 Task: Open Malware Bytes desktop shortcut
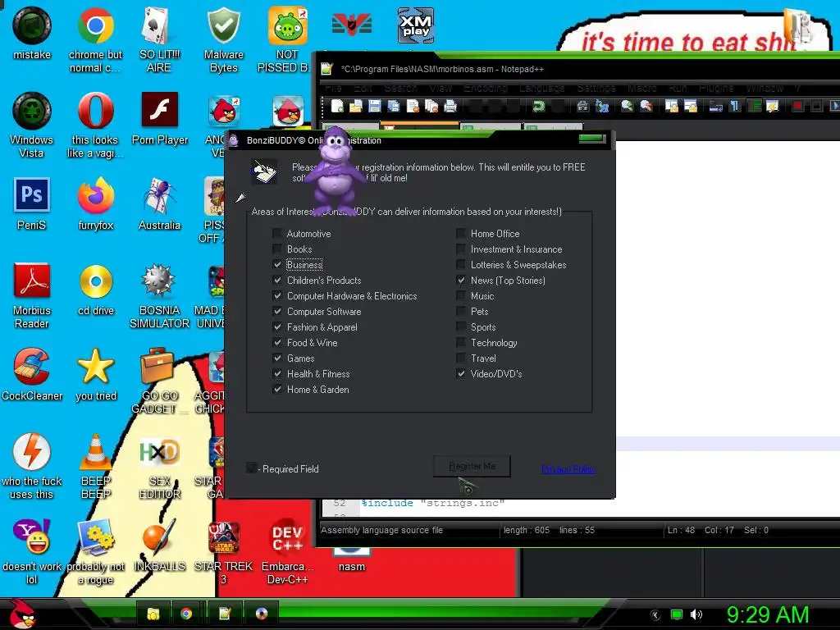tap(223, 40)
